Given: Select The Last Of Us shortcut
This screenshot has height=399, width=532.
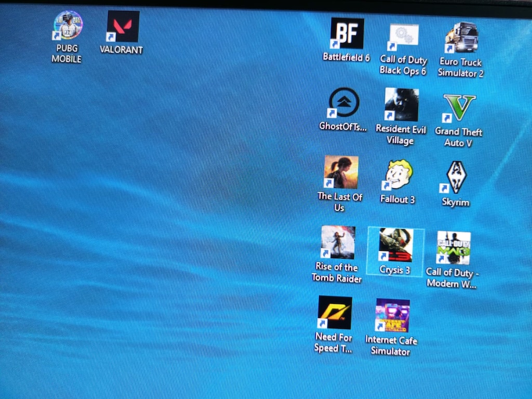Looking at the screenshot, I should pyautogui.click(x=341, y=172).
